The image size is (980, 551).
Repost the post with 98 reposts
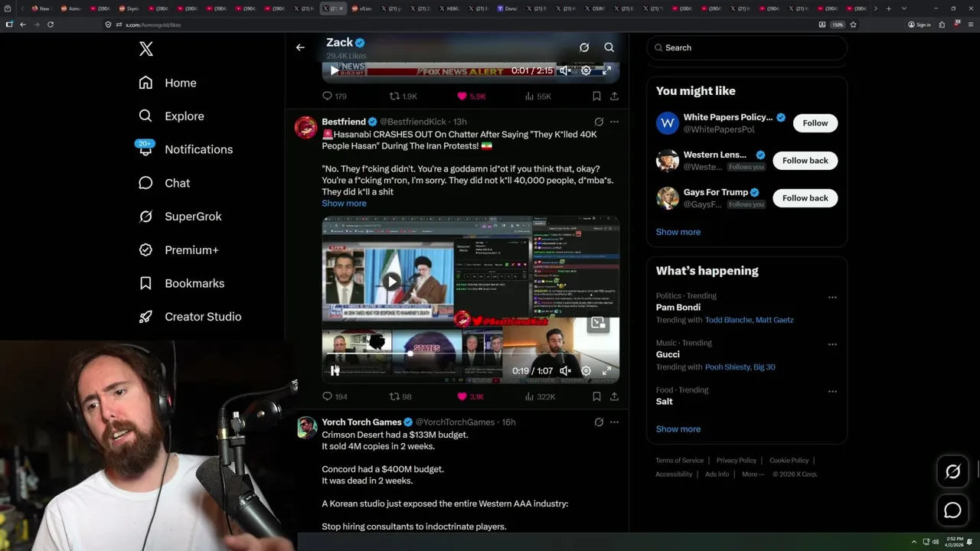coord(401,396)
